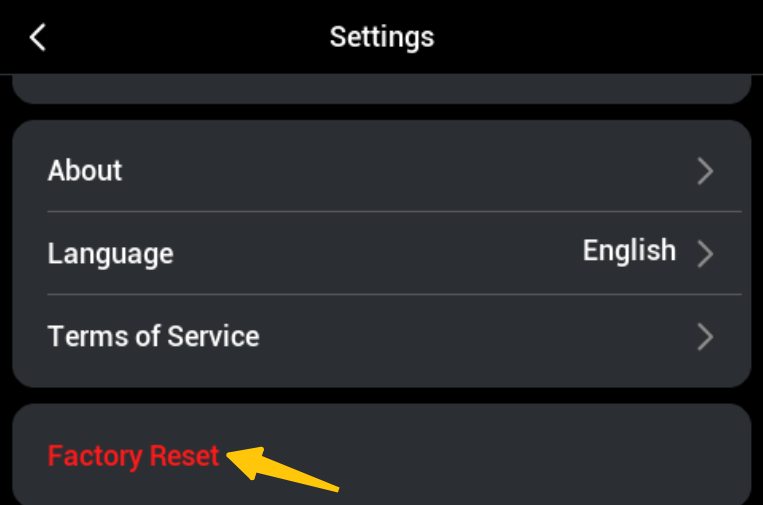Click the Terms of Service chevron arrow
Screen dimensions: 763x505
705,337
